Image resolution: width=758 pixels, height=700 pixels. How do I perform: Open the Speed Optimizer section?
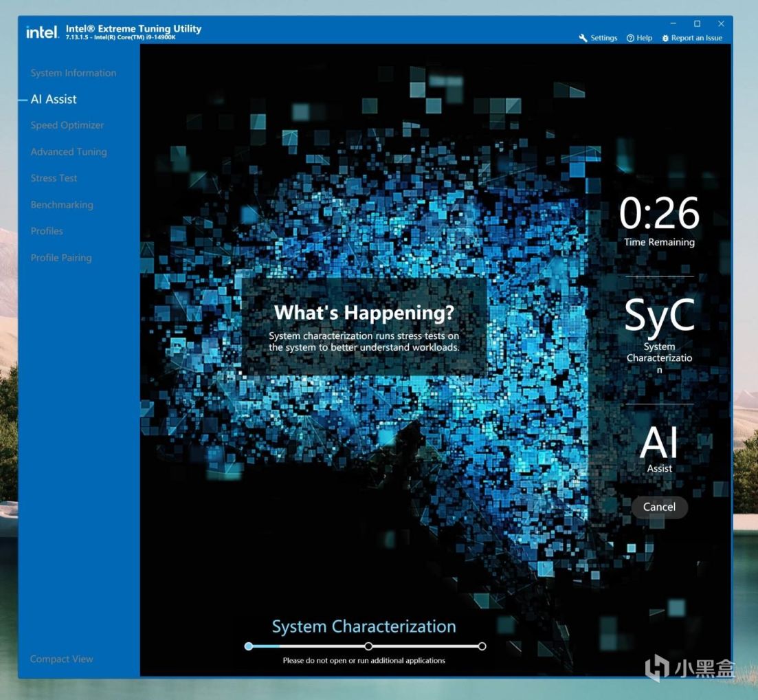pos(67,125)
